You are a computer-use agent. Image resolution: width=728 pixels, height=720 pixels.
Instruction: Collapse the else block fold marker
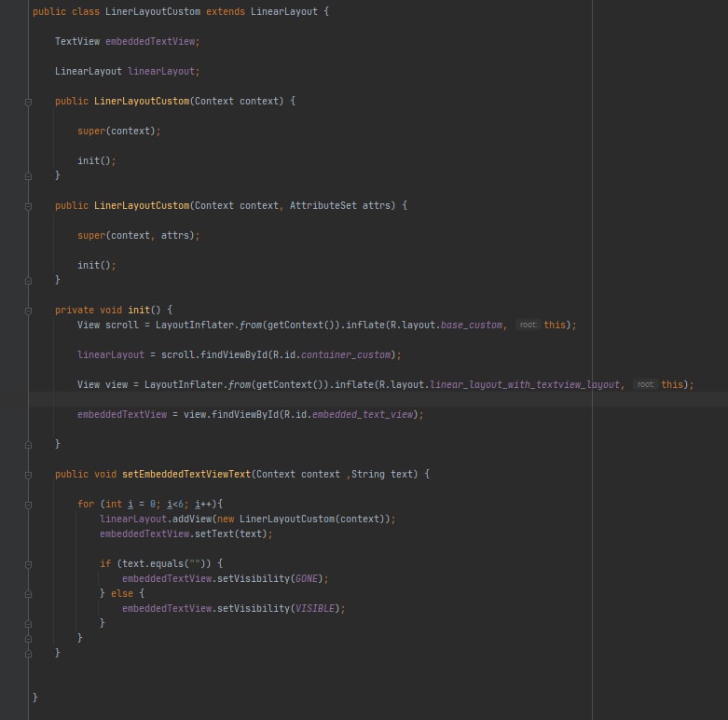(28, 594)
